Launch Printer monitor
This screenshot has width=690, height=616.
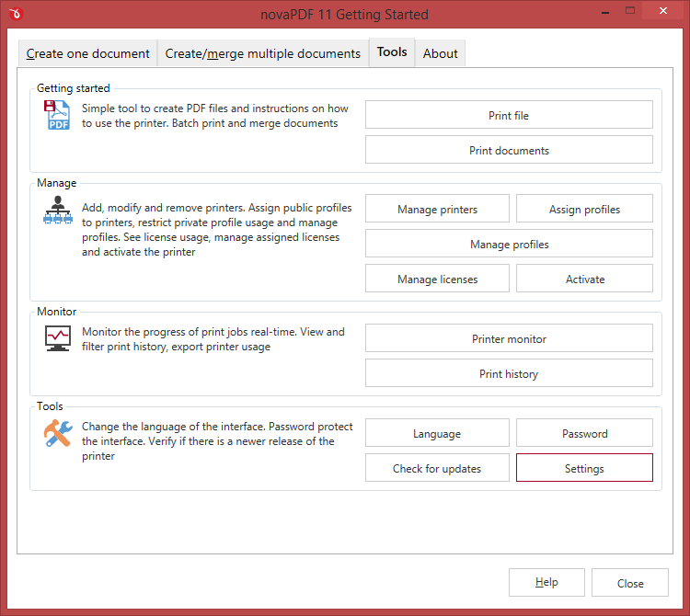pyautogui.click(x=509, y=338)
